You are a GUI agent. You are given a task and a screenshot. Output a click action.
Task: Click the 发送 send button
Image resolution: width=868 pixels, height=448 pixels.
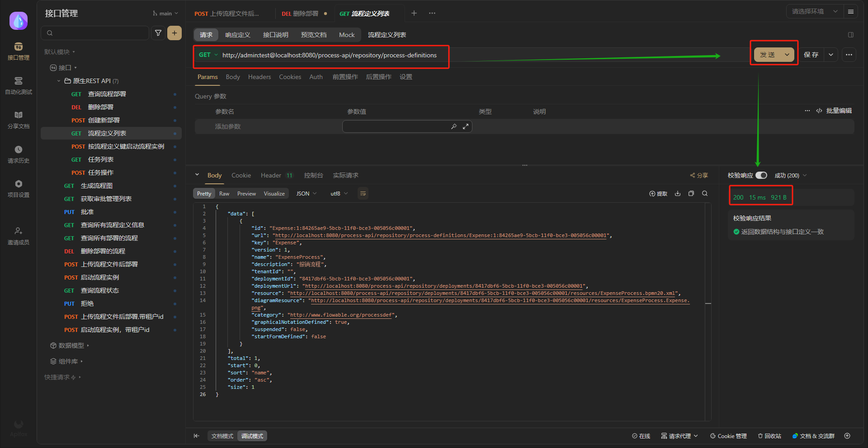pos(768,55)
